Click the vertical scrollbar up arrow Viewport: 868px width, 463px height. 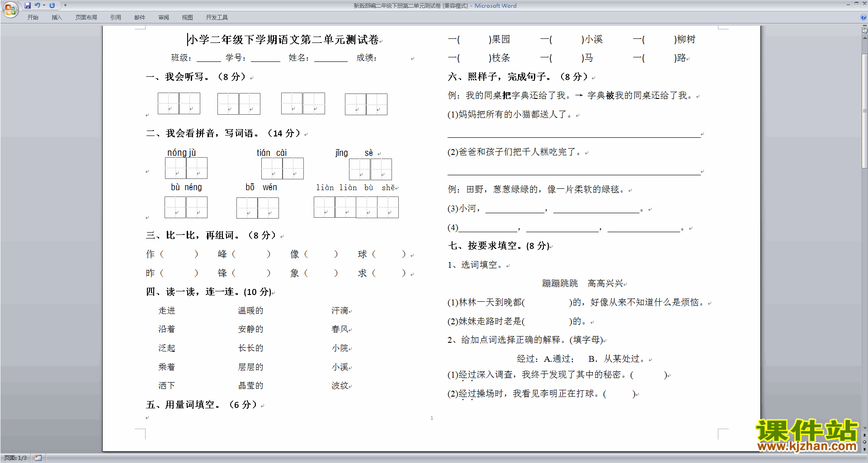pyautogui.click(x=864, y=38)
